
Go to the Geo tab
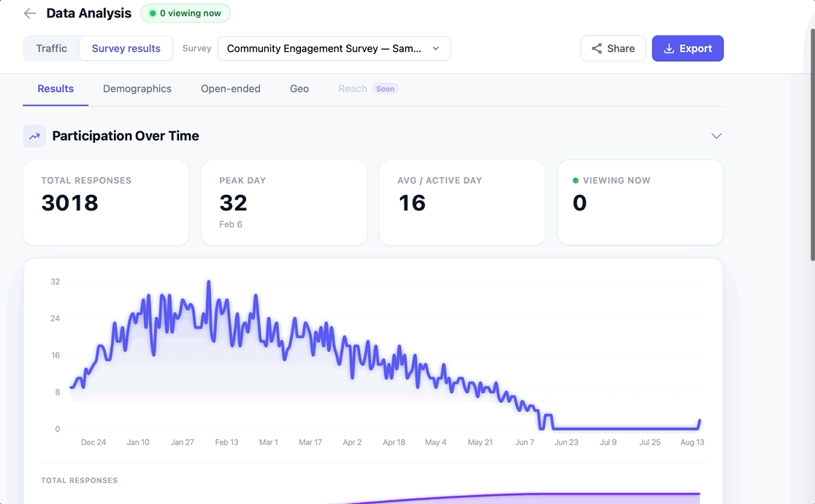(299, 89)
